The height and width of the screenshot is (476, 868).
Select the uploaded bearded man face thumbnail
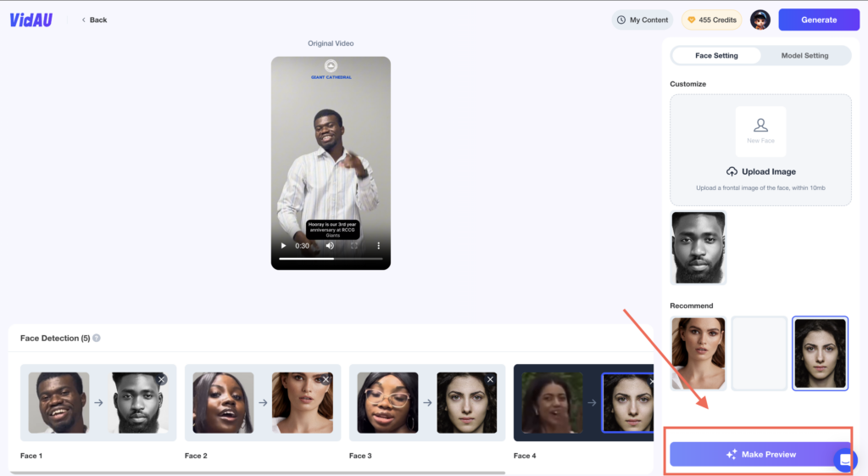(x=698, y=248)
